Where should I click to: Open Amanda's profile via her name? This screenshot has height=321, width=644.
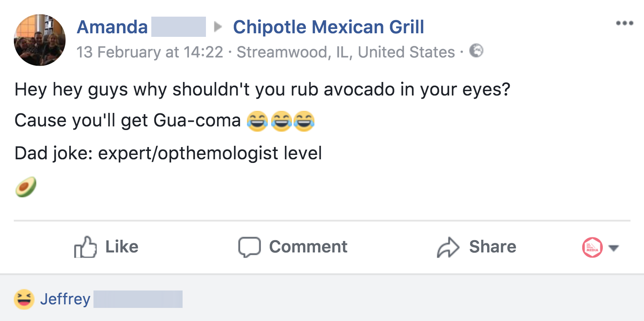point(112,27)
